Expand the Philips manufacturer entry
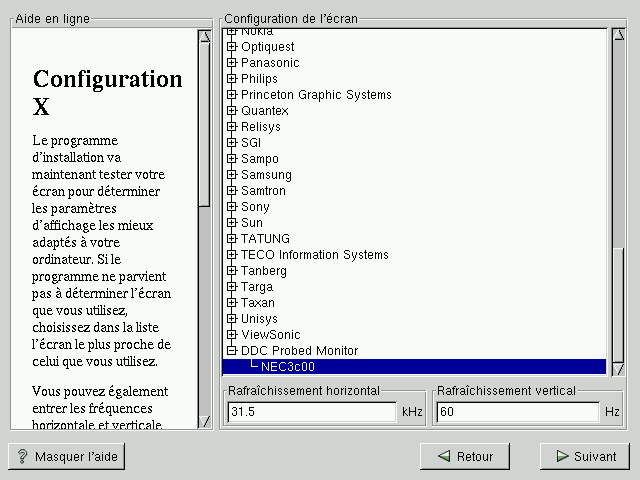 click(232, 79)
